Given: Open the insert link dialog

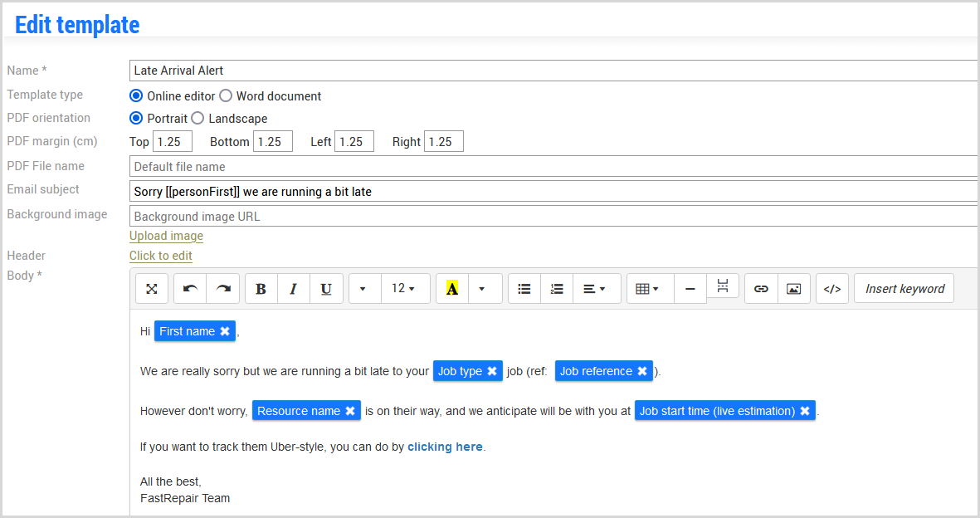Looking at the screenshot, I should click(761, 289).
